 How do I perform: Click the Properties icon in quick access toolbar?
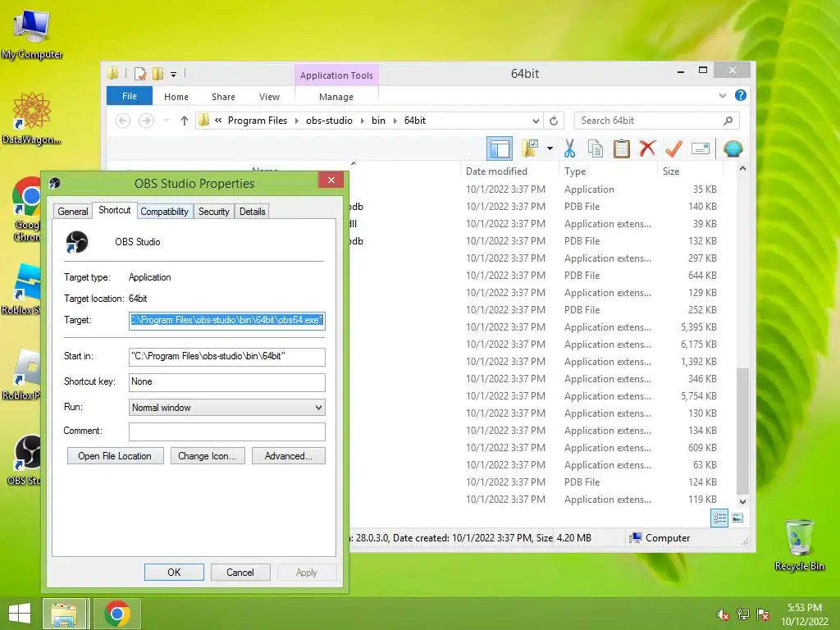tap(140, 74)
